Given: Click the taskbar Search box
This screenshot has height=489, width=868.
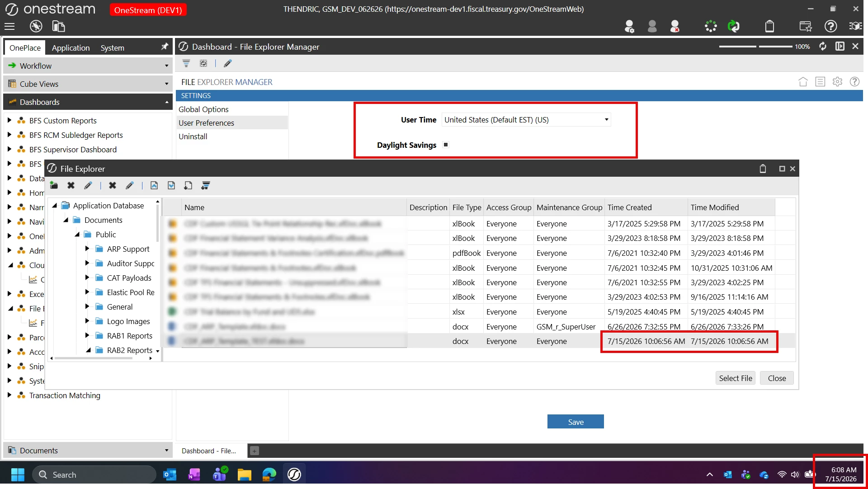Looking at the screenshot, I should point(94,475).
